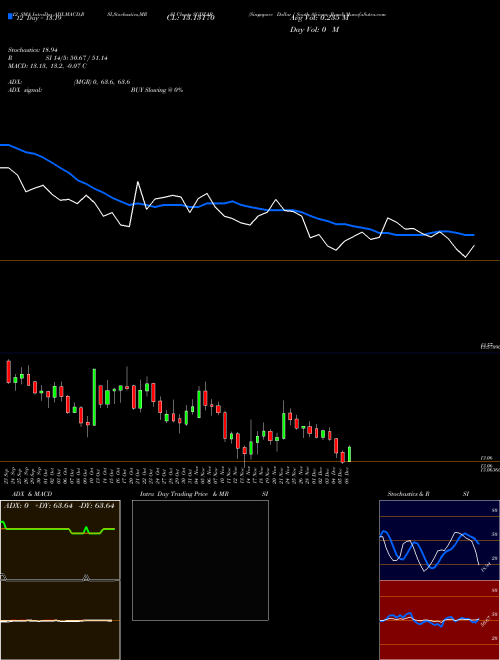This screenshot has width=500, height=660.
Task: Click the tallest green candlestick in price chart
Action: 94,397
